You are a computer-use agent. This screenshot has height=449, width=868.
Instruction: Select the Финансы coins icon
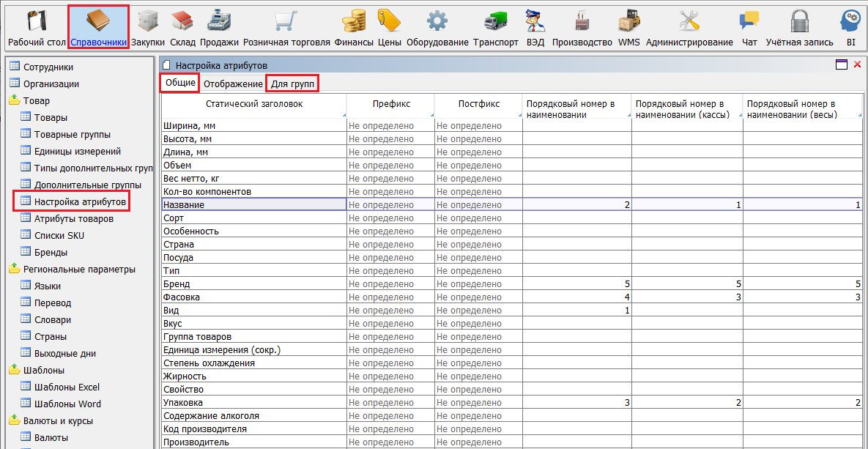click(x=354, y=21)
